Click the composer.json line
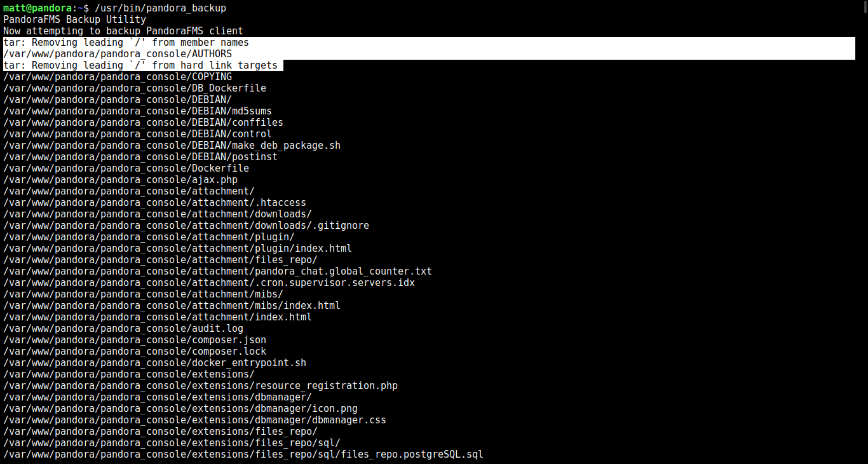The image size is (868, 464). click(x=135, y=340)
